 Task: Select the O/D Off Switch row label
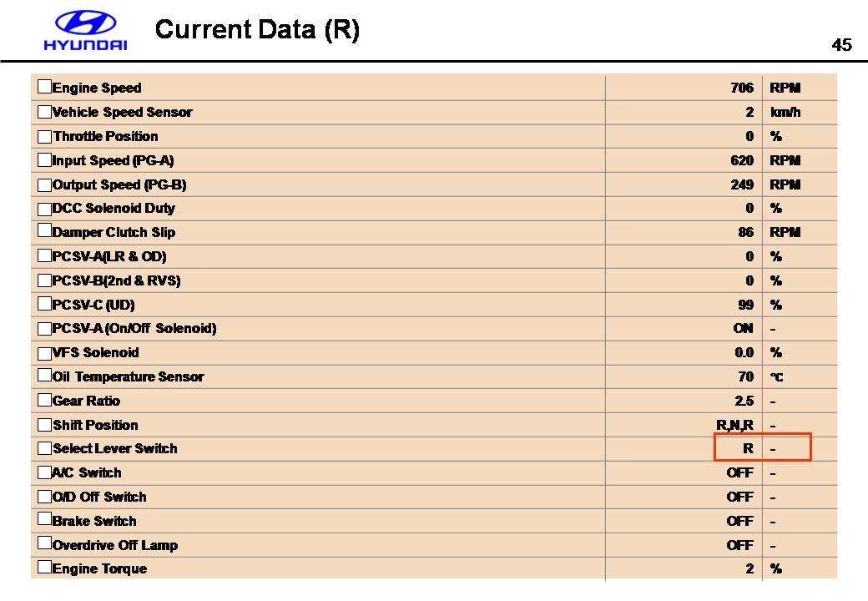[99, 497]
